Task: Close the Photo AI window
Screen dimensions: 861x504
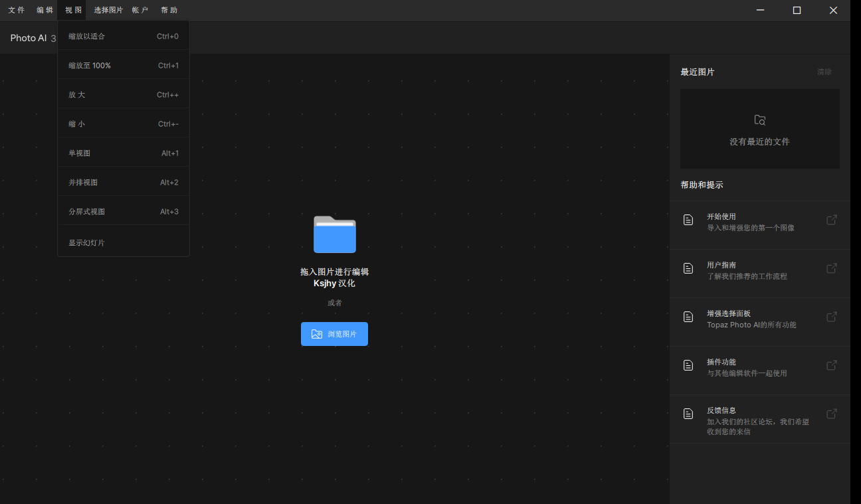Action: click(x=833, y=10)
